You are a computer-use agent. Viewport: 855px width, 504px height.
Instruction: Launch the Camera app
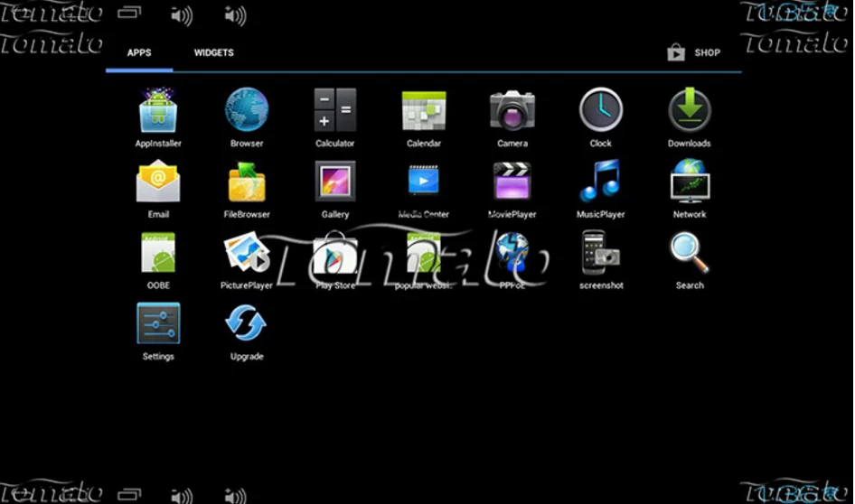pyautogui.click(x=512, y=110)
